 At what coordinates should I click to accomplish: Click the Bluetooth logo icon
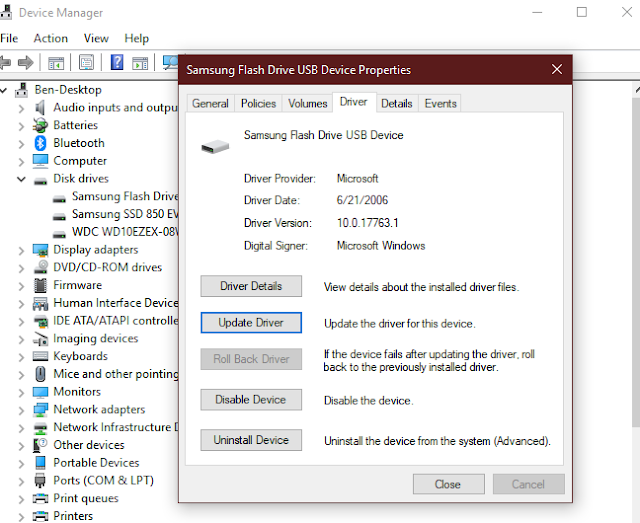click(x=40, y=143)
